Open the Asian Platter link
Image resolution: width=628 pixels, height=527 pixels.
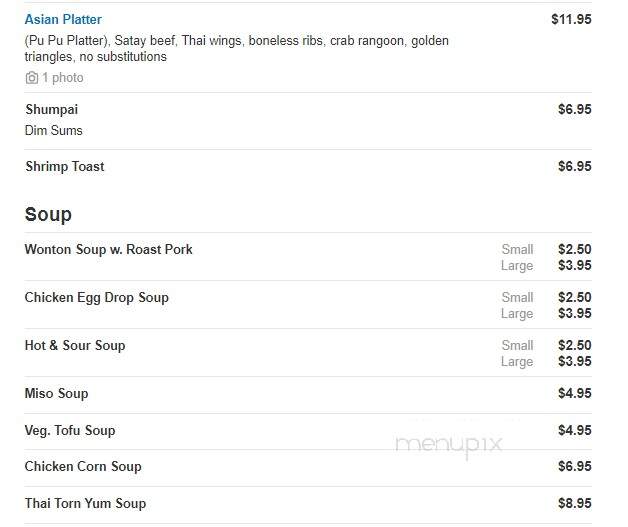[63, 19]
